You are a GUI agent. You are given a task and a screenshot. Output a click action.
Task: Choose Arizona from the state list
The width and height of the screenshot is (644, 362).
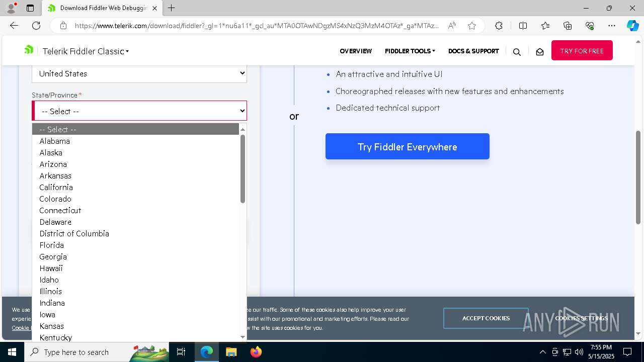click(x=135, y=164)
